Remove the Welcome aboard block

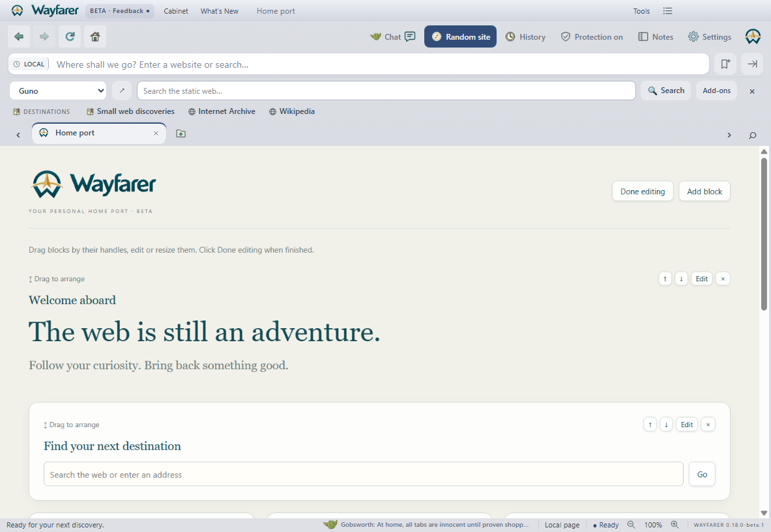pyautogui.click(x=723, y=279)
